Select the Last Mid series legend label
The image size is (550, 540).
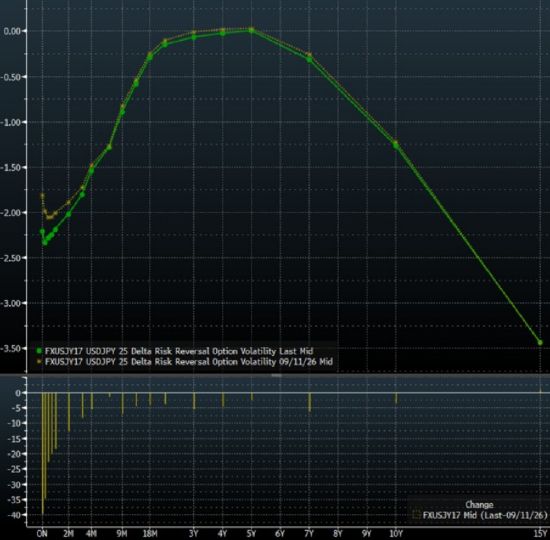pyautogui.click(x=179, y=351)
